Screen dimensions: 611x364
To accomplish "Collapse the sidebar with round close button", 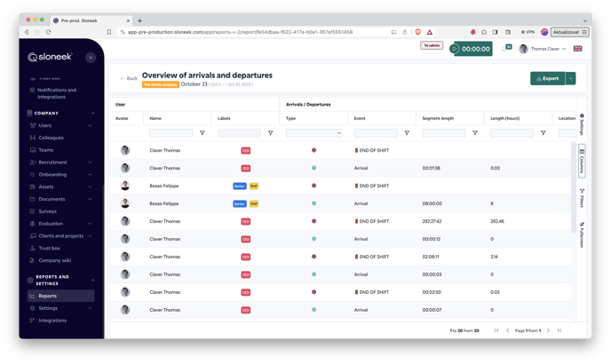I will pos(91,58).
